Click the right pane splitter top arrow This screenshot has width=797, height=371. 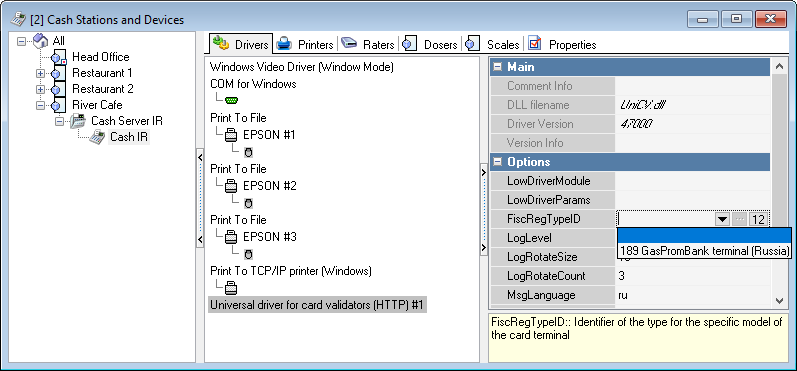coord(483,173)
